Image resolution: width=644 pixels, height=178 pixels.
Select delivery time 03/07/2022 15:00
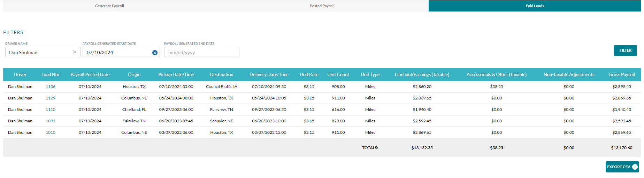[269, 132]
